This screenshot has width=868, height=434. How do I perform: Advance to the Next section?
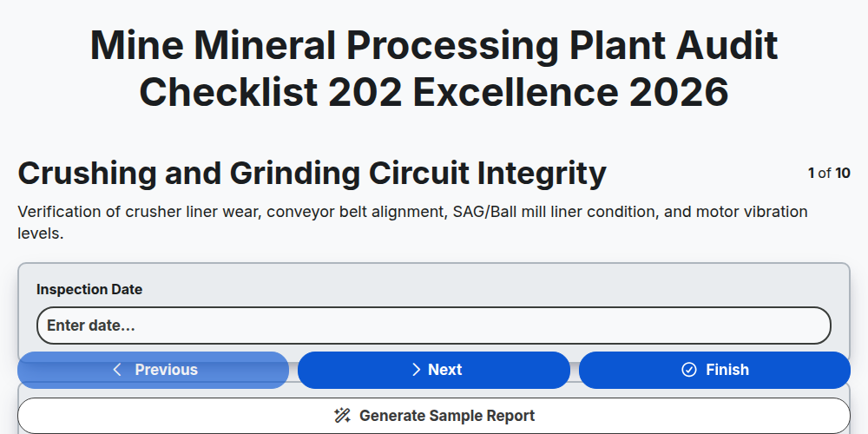click(x=434, y=370)
